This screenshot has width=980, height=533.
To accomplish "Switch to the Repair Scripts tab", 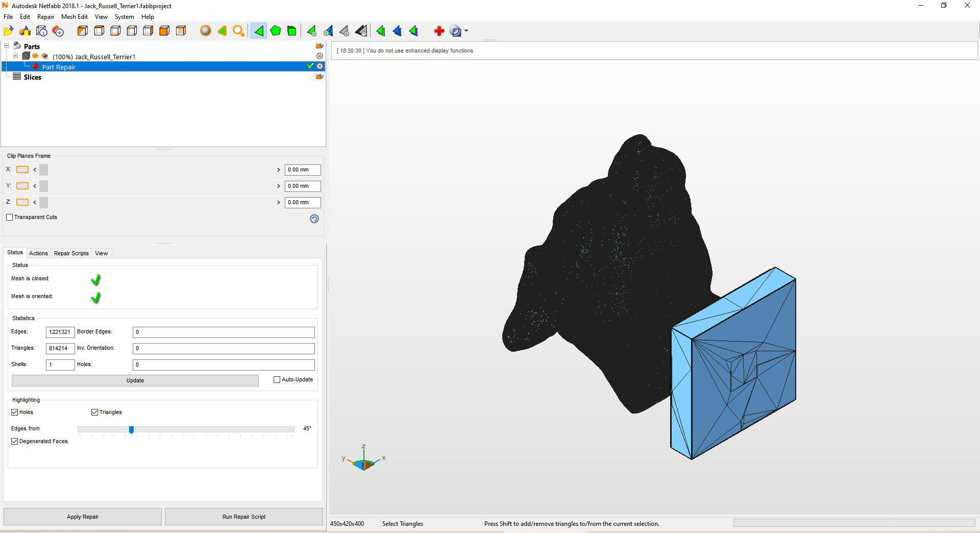I will coord(71,253).
